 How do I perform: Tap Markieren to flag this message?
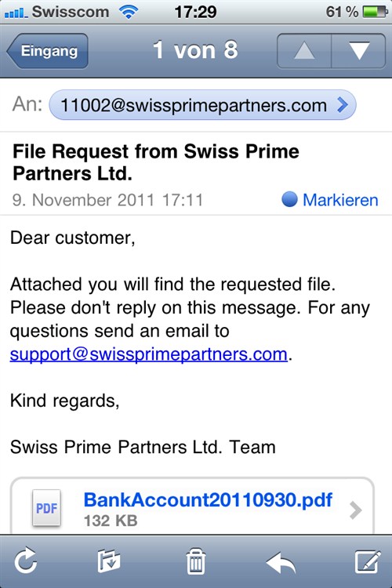[340, 200]
